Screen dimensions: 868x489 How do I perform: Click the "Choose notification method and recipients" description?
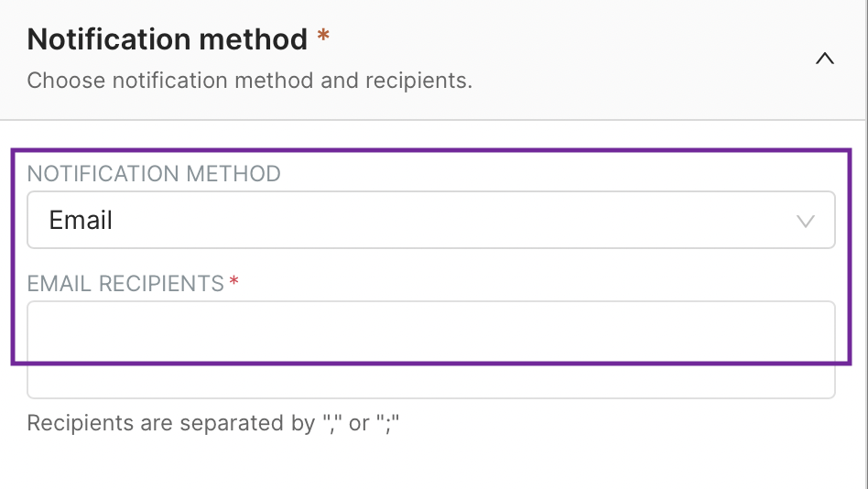[x=249, y=81]
